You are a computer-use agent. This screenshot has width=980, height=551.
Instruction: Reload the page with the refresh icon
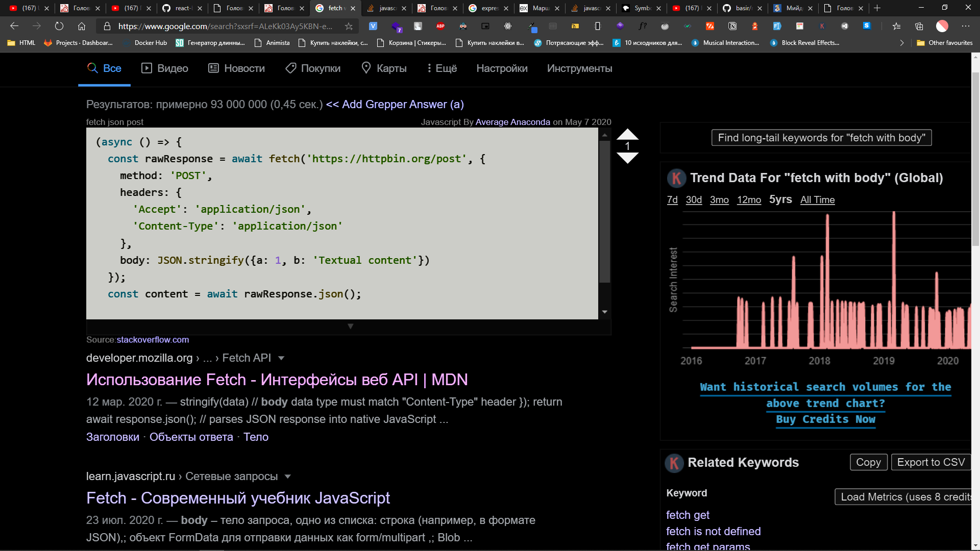pos(59,26)
